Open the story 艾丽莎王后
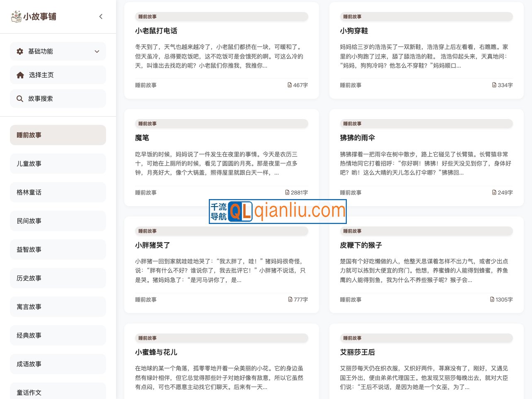Screen dimensions: 532x399 (x=357, y=352)
